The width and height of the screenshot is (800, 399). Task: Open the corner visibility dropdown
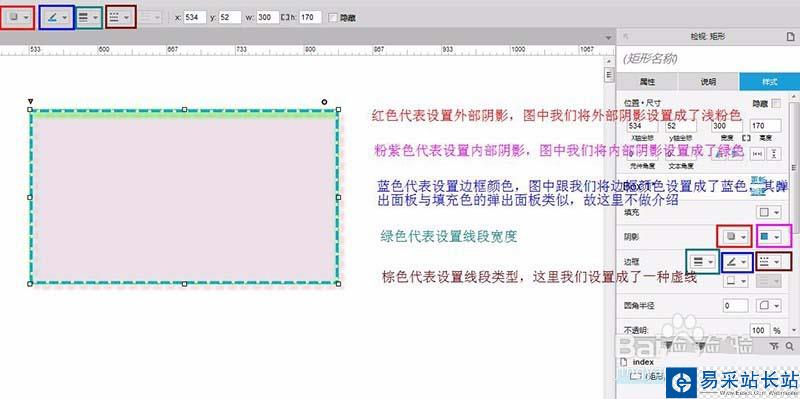769,306
